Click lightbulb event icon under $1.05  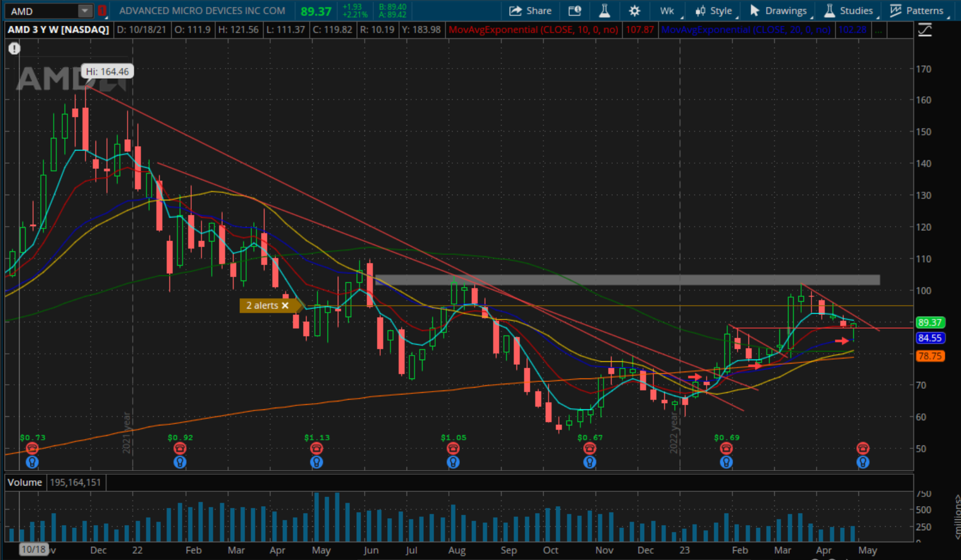point(453,462)
